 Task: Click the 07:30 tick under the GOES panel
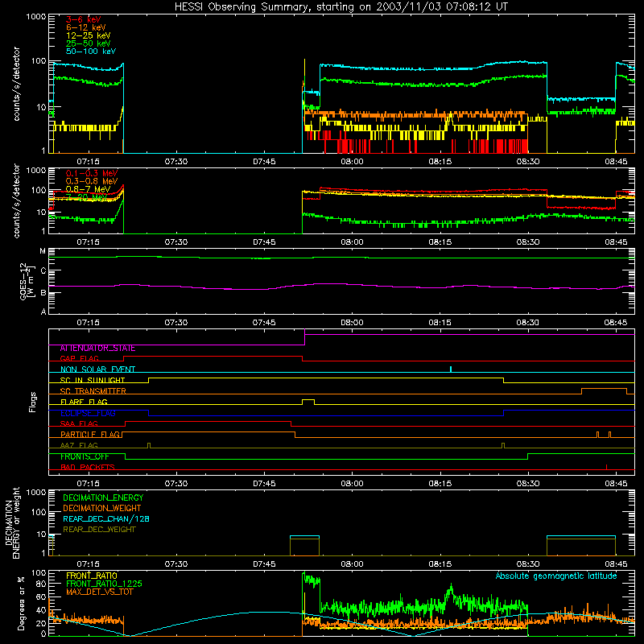click(175, 323)
